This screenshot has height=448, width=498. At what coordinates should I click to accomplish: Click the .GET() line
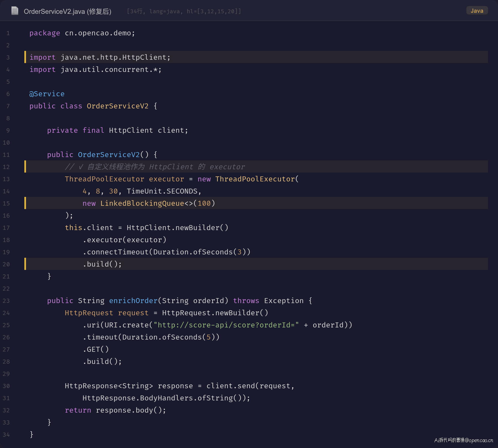[96, 349]
